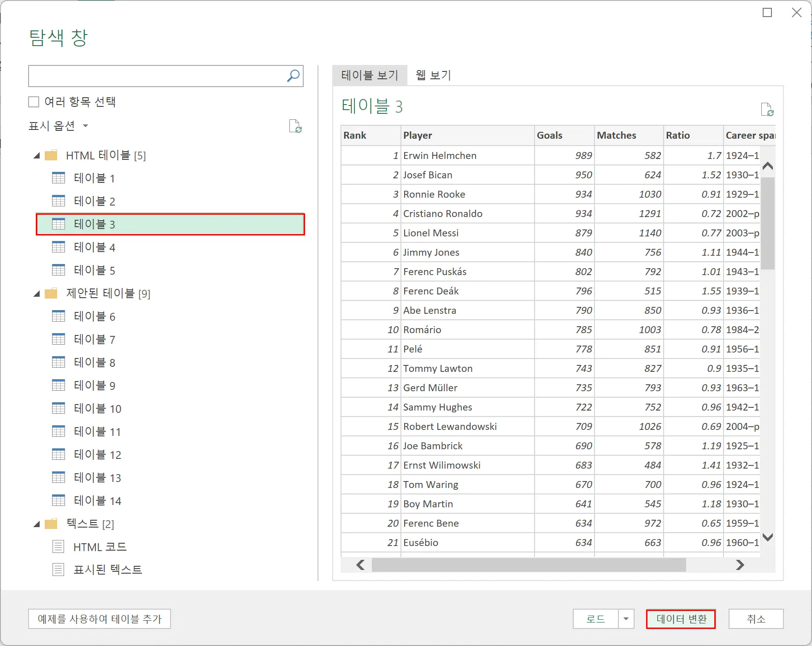Image resolution: width=812 pixels, height=646 pixels.
Task: Click refresh icon beside 표시 옵션
Action: [295, 126]
